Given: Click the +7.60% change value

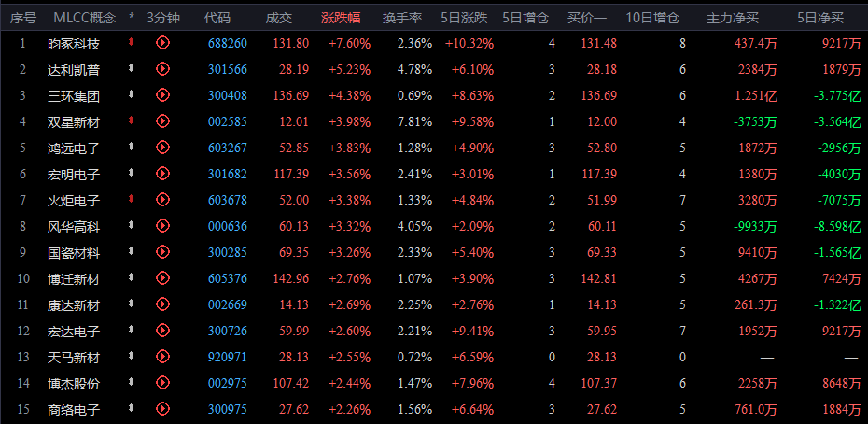Looking at the screenshot, I should [349, 43].
